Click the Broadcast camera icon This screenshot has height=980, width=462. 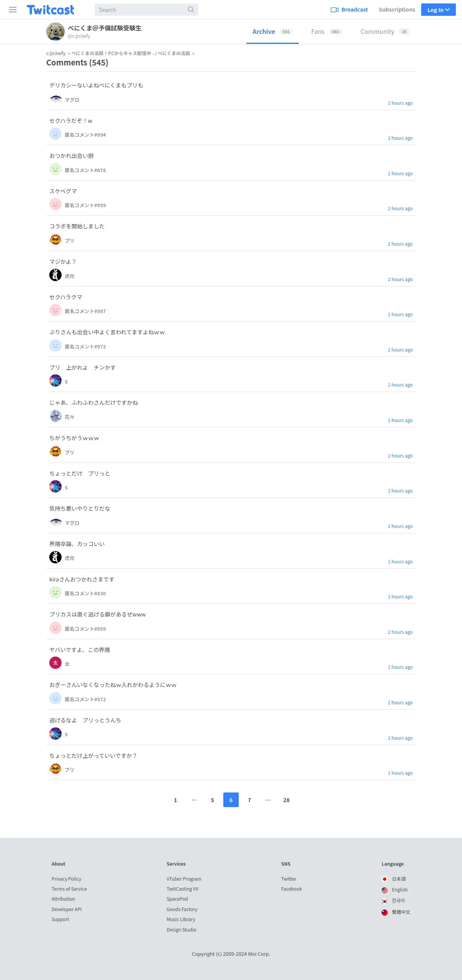tap(334, 10)
